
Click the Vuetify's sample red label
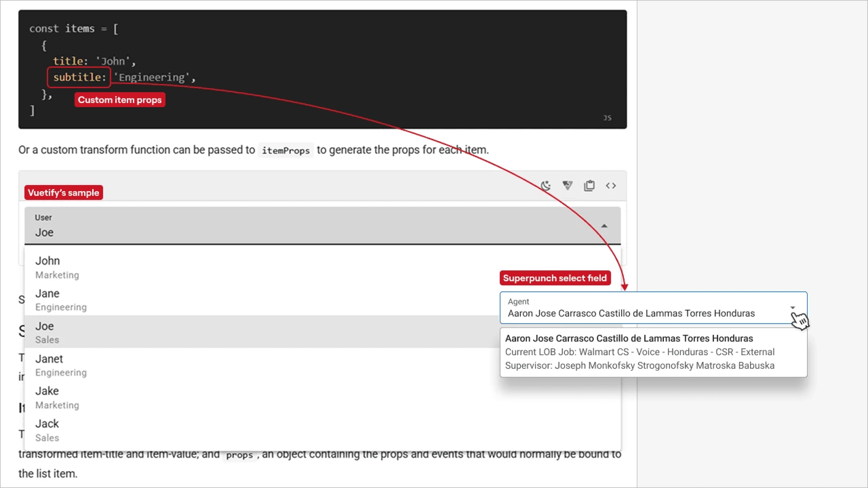63,192
